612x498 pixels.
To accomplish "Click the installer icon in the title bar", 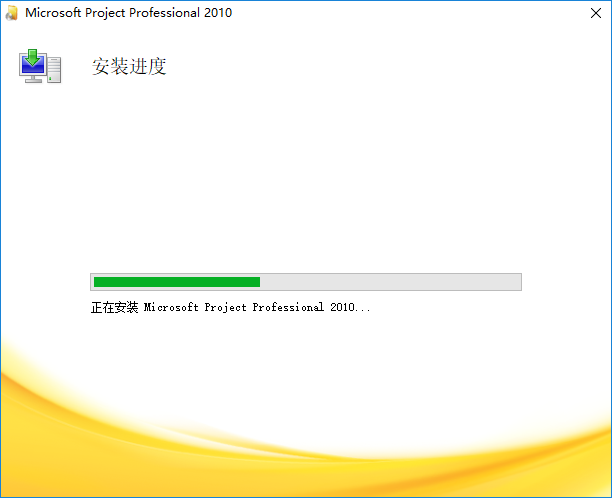I will click(x=12, y=13).
